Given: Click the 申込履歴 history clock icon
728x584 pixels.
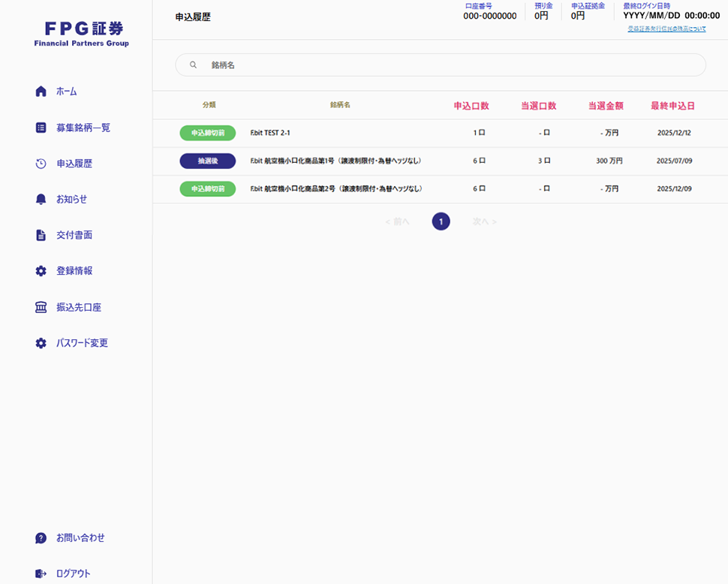Looking at the screenshot, I should 41,164.
